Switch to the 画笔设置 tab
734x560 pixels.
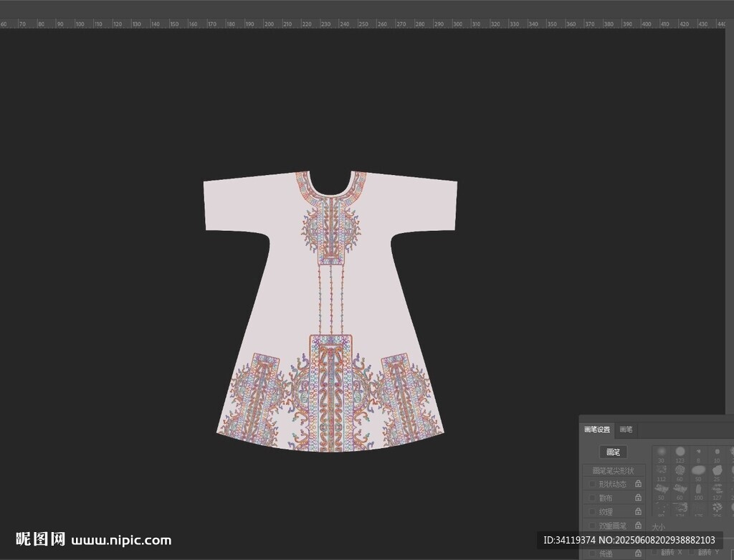point(597,430)
